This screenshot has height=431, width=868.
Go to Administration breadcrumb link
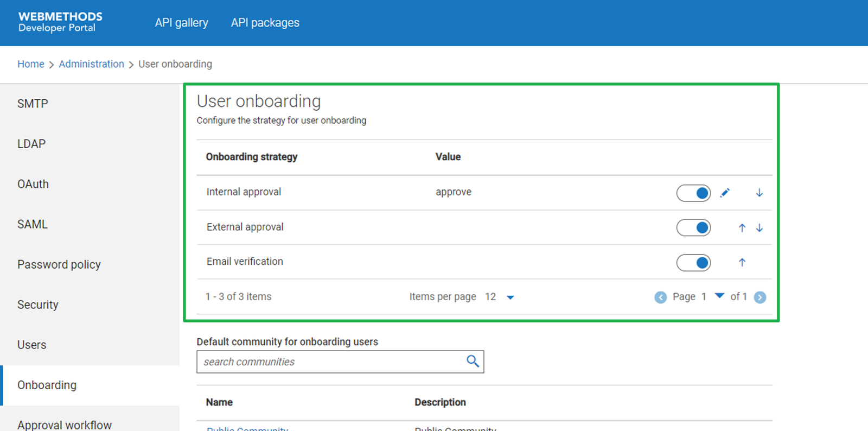pyautogui.click(x=91, y=64)
